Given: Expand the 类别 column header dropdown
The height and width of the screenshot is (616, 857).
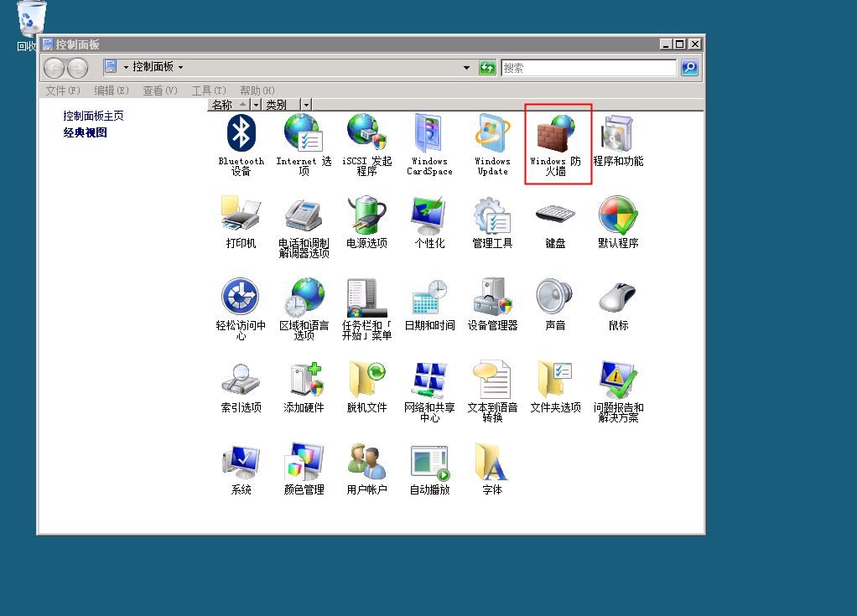Looking at the screenshot, I should click(306, 105).
